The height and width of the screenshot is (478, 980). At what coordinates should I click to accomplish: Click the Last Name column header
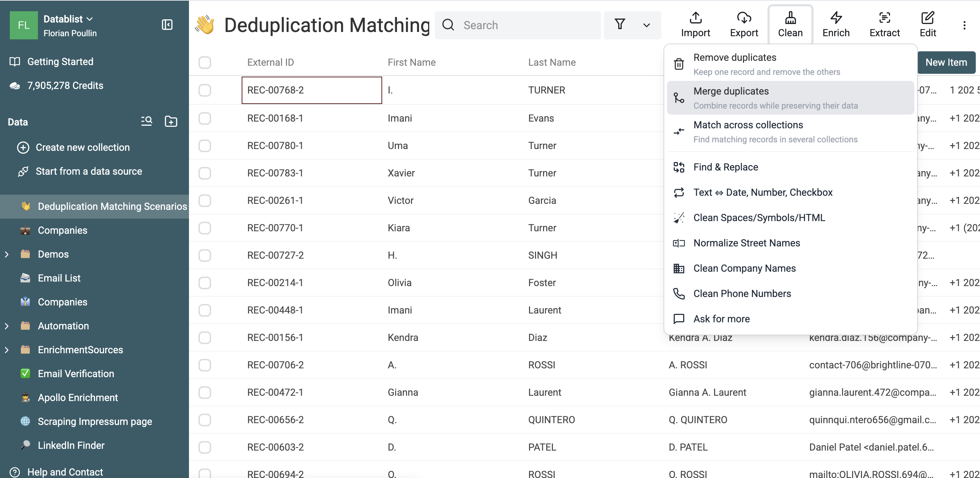point(551,63)
